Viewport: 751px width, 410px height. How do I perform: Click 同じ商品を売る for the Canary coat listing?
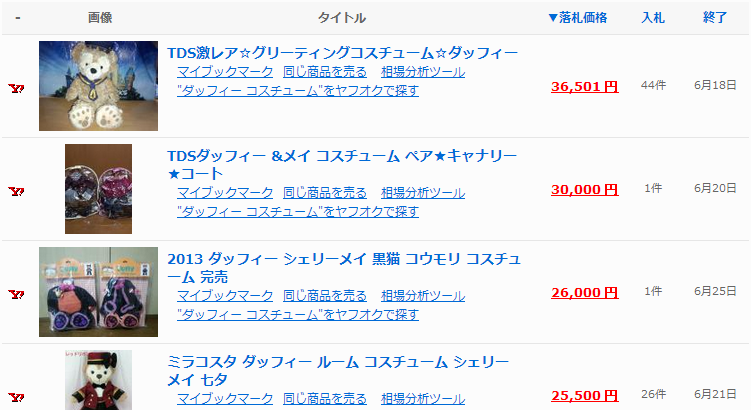325,192
